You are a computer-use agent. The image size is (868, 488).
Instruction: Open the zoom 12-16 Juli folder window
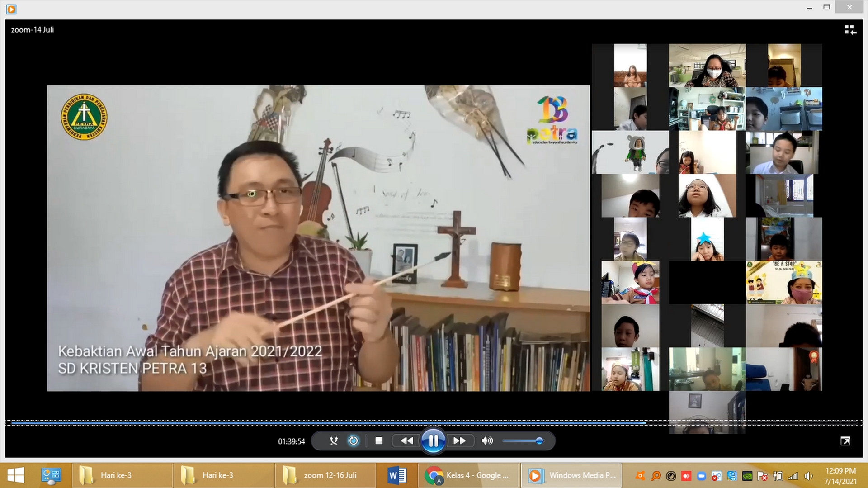coord(325,475)
